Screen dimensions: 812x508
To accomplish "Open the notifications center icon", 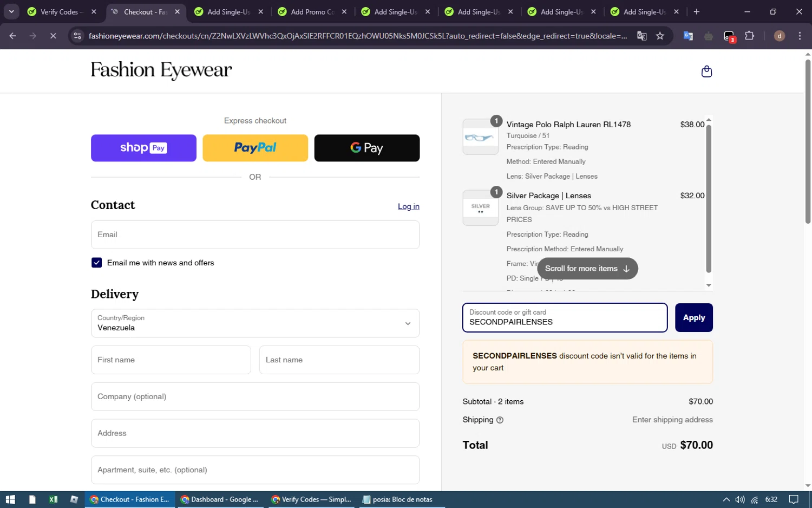I will click(x=793, y=499).
